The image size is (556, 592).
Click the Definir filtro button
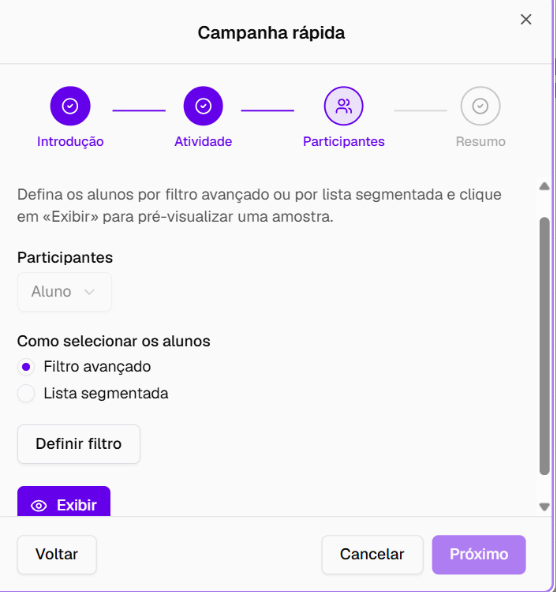tap(79, 444)
